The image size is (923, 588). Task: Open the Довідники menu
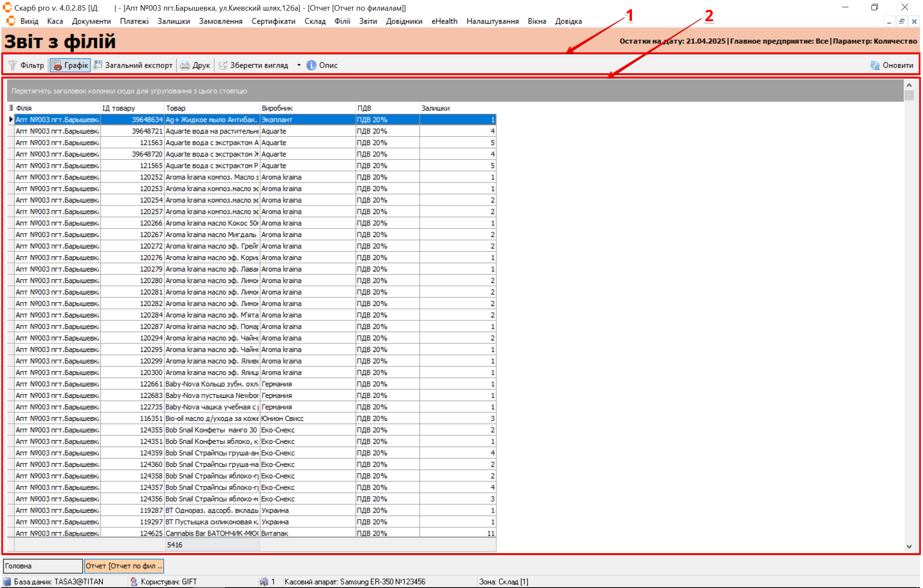404,21
